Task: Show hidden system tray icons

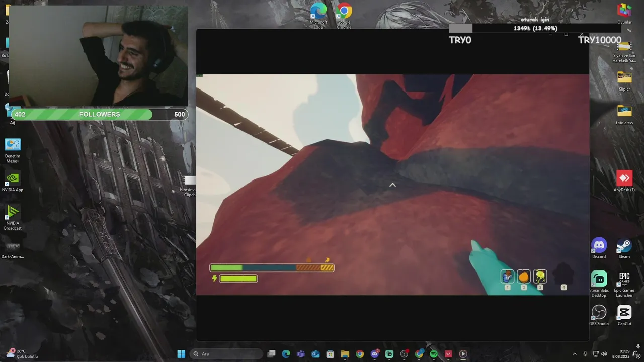Action: (575, 354)
